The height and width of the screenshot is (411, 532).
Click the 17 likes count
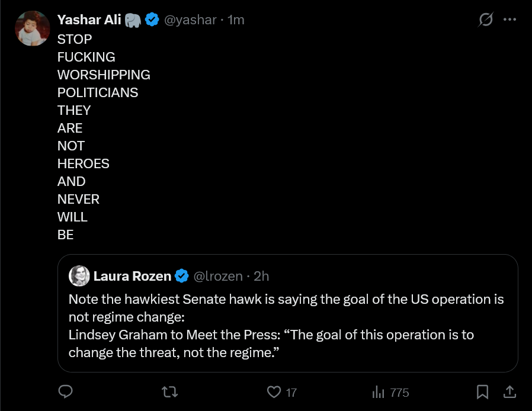click(x=291, y=393)
